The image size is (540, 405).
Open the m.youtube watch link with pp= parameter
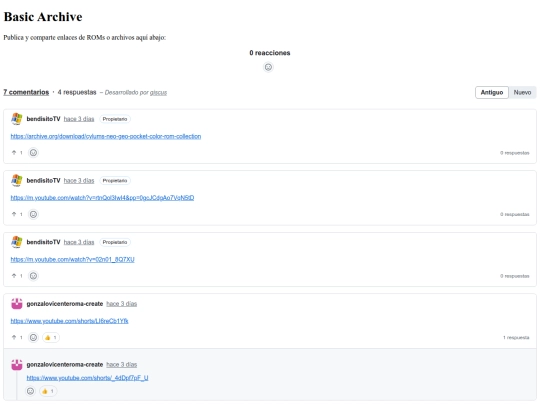(102, 198)
